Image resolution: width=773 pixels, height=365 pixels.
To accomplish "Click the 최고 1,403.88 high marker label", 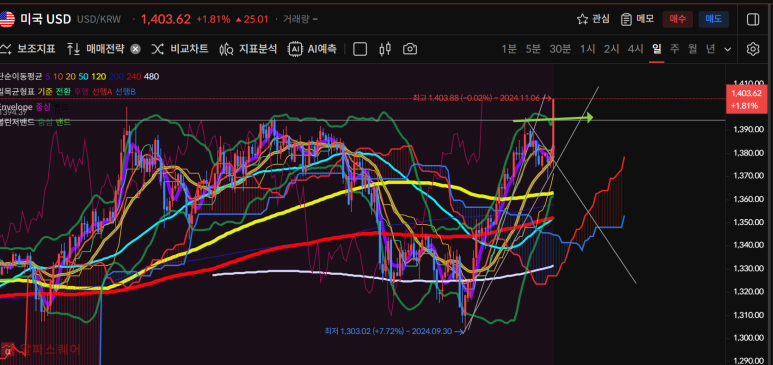I will point(481,98).
